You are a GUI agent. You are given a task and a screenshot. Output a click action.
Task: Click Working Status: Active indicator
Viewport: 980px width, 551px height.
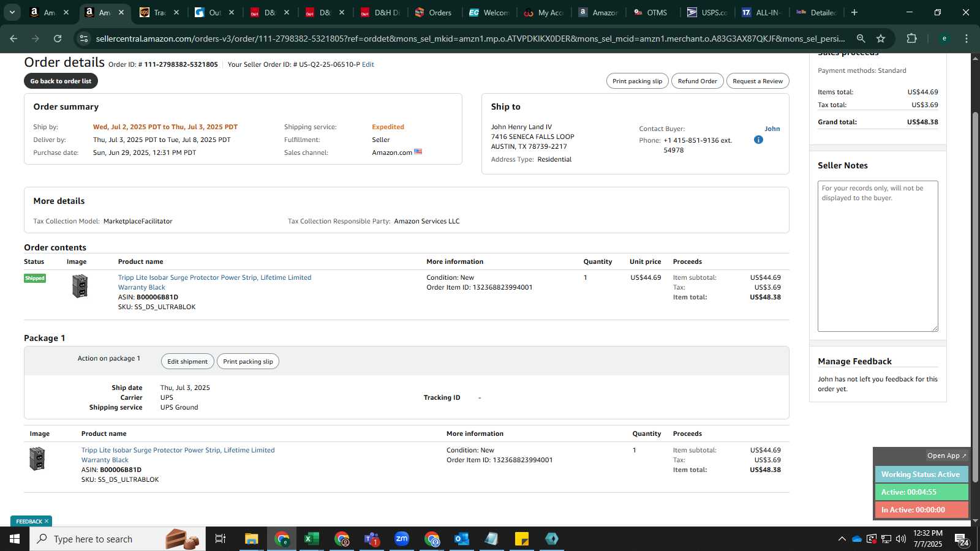pos(921,474)
